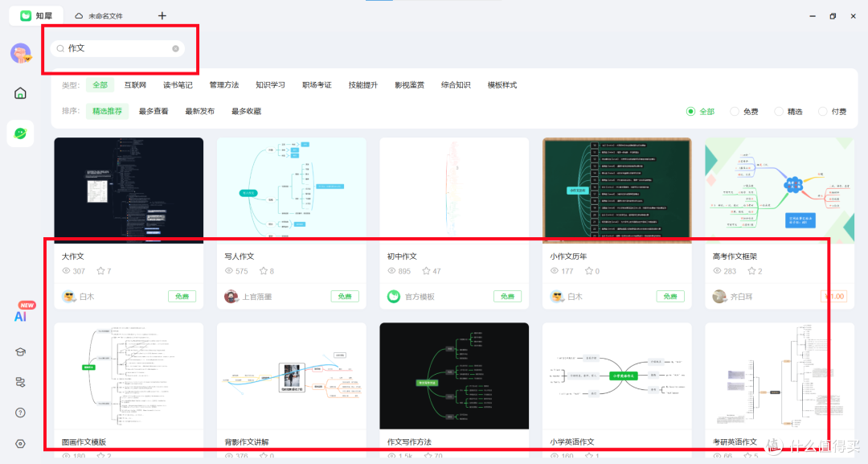The width and height of the screenshot is (868, 464).
Task: Open the 作文写作方法 dark thumbnail
Action: [x=454, y=376]
